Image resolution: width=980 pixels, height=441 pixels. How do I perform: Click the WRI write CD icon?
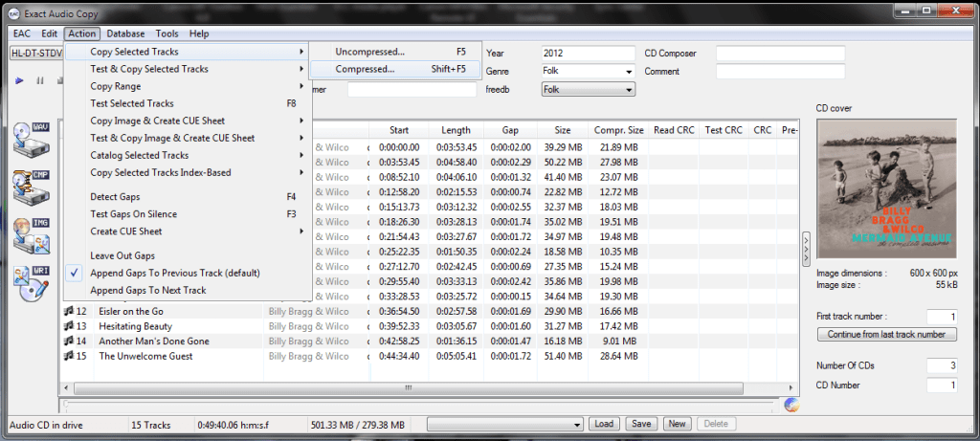click(31, 284)
